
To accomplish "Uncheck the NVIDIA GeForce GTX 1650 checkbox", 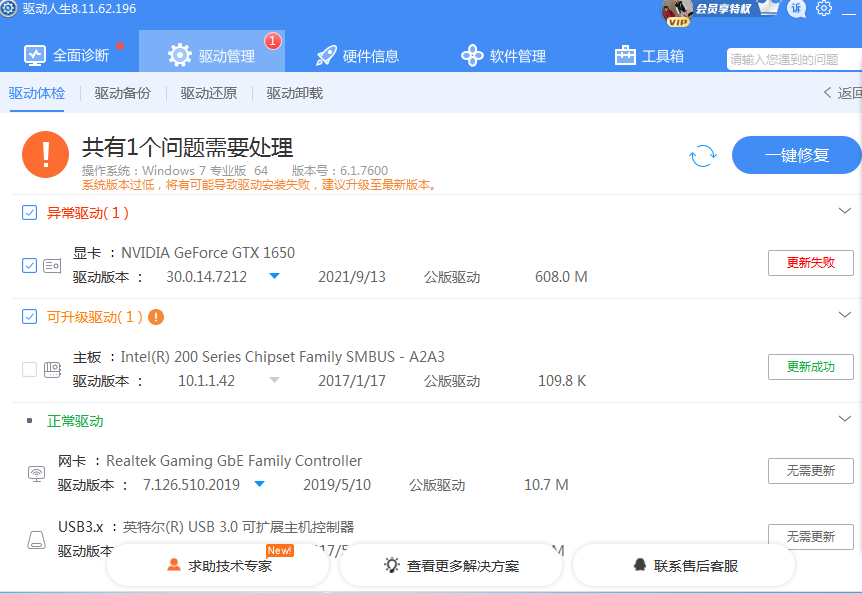I will [29, 265].
